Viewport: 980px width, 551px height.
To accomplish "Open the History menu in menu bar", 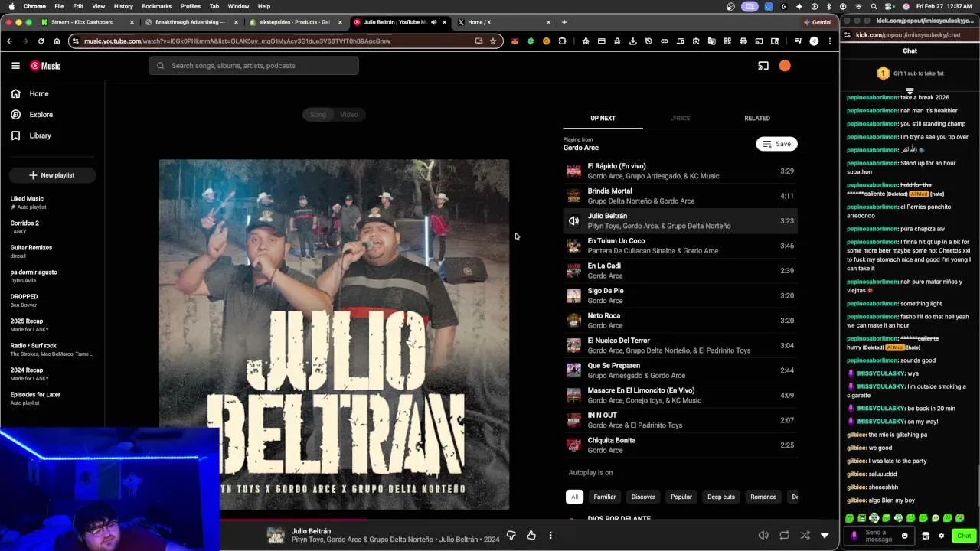I will point(123,6).
